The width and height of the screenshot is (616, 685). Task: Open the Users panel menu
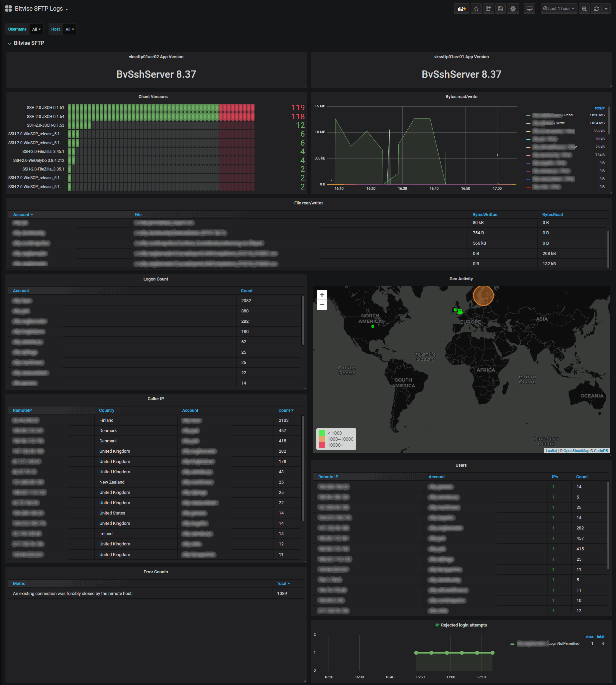tap(461, 465)
